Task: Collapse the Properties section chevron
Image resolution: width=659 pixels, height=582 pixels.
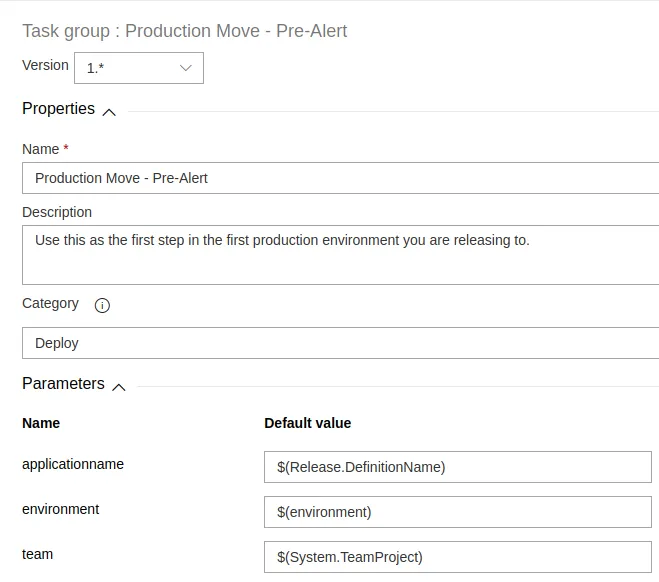Action: point(109,111)
